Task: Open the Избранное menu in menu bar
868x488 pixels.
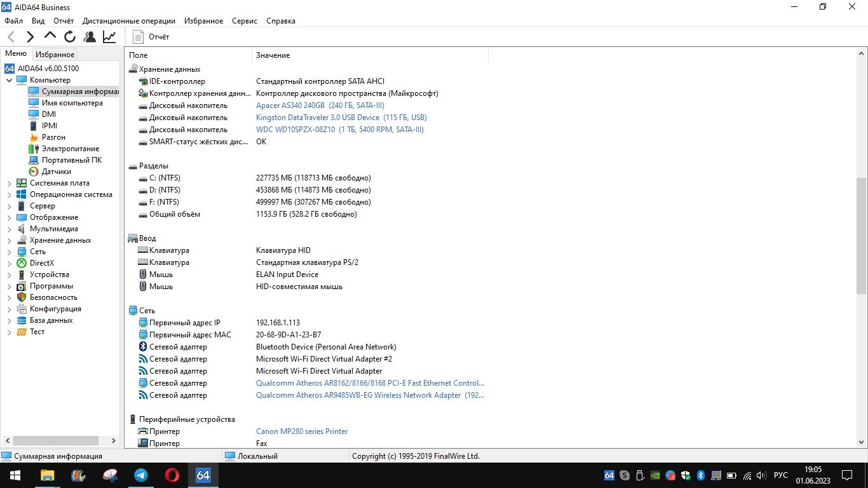Action: click(x=204, y=21)
